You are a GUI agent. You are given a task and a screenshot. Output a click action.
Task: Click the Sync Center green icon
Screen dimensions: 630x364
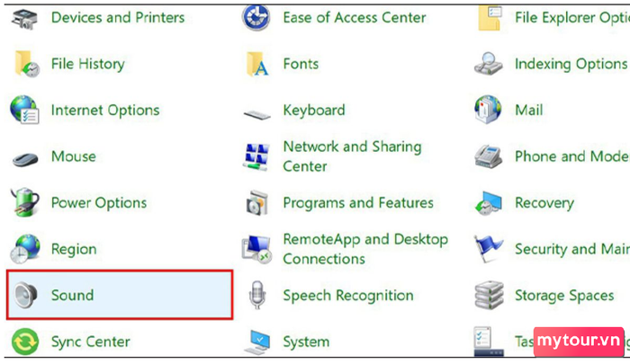(25, 342)
